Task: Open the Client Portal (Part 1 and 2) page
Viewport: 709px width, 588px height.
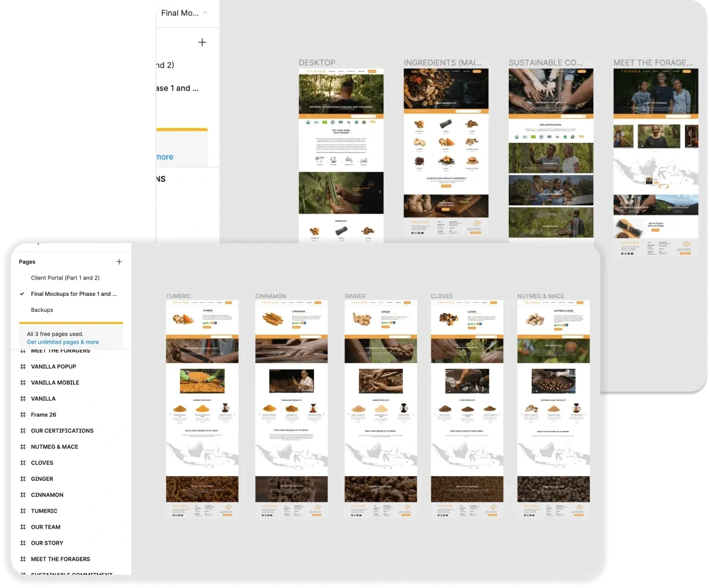Action: [x=65, y=278]
